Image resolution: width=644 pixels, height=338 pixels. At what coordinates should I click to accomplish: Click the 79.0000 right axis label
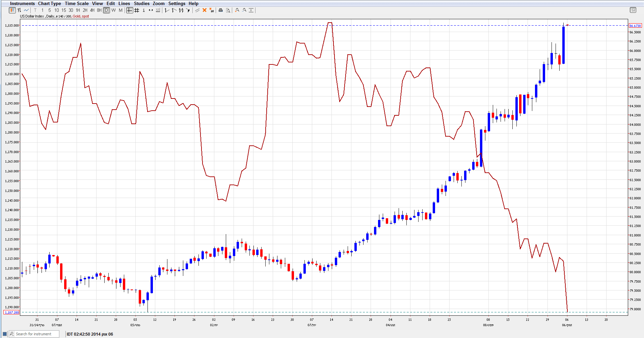tap(635, 309)
